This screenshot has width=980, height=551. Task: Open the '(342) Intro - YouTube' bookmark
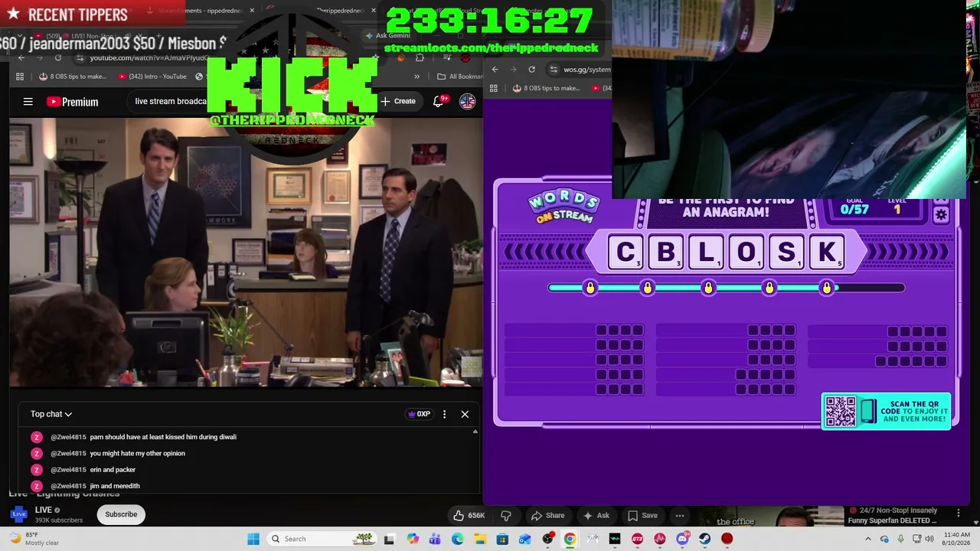pyautogui.click(x=152, y=77)
